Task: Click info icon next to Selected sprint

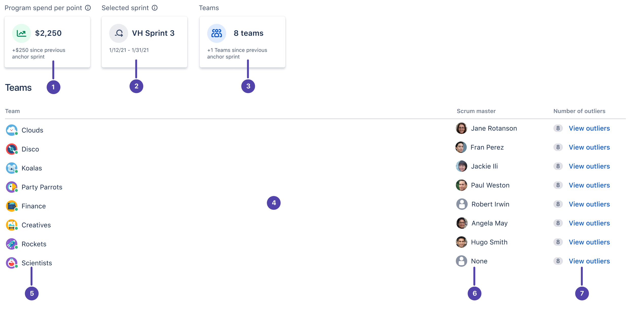Action: (155, 8)
